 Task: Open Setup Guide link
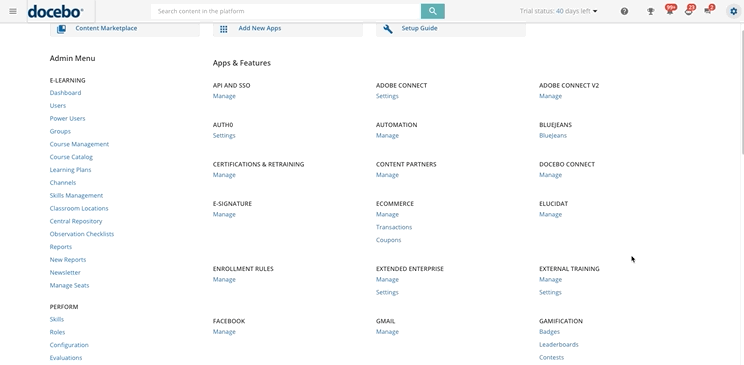tap(419, 28)
